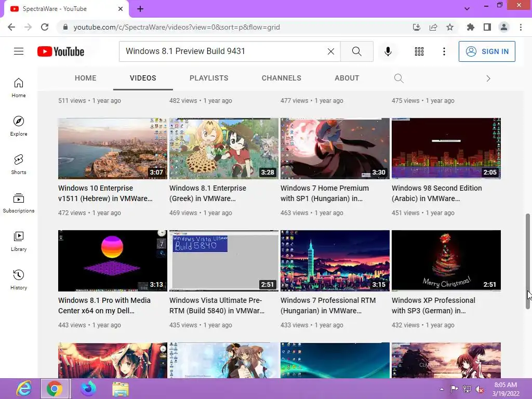This screenshot has width=532, height=399.
Task: Open the Build 5840 video thumbnail
Action: (x=224, y=261)
